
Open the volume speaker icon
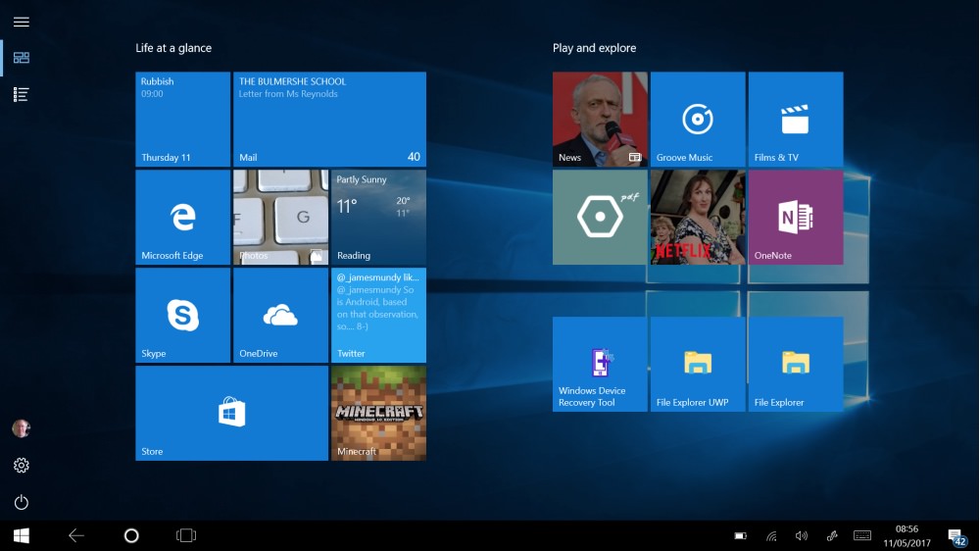click(802, 536)
